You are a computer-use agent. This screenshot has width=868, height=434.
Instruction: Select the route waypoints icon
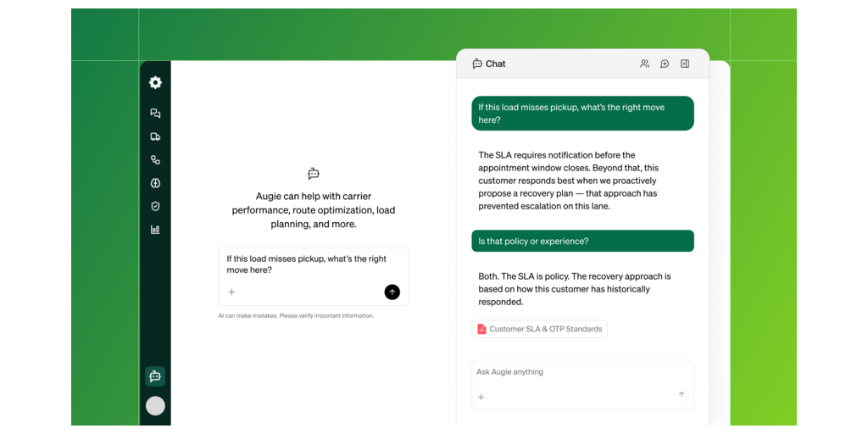pyautogui.click(x=155, y=159)
